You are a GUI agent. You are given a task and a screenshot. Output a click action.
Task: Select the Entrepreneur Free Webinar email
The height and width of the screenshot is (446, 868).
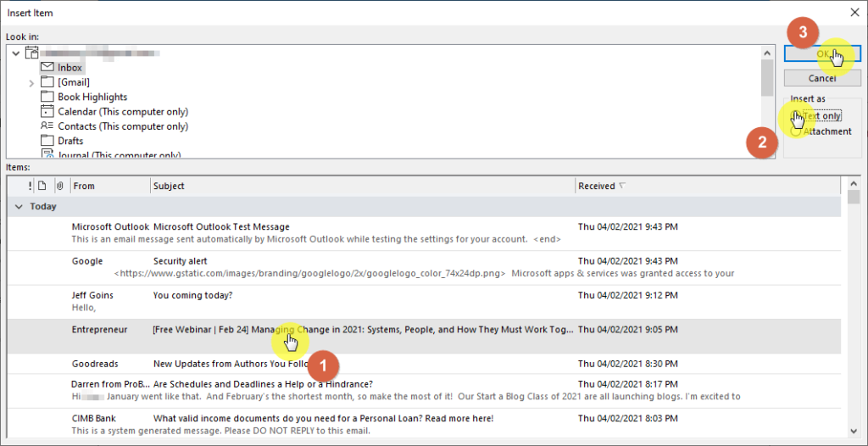pos(424,337)
